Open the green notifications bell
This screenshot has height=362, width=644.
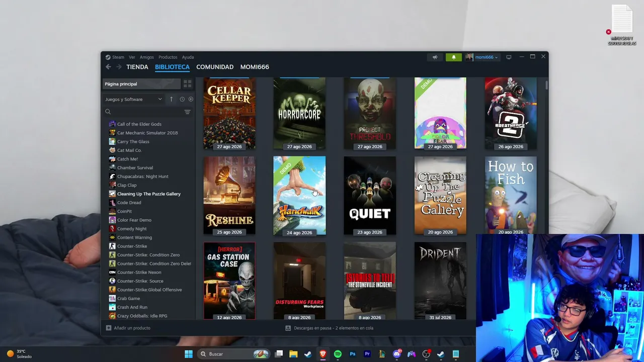(x=453, y=57)
